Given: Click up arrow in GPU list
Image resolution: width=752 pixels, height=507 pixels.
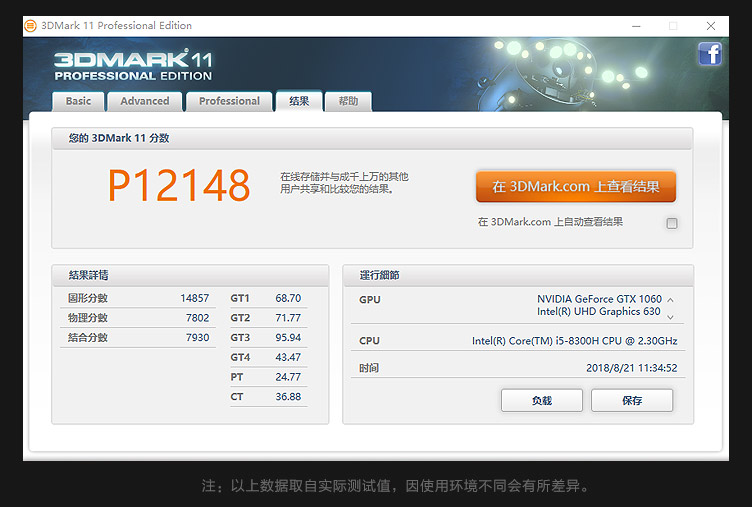Looking at the screenshot, I should click(670, 300).
